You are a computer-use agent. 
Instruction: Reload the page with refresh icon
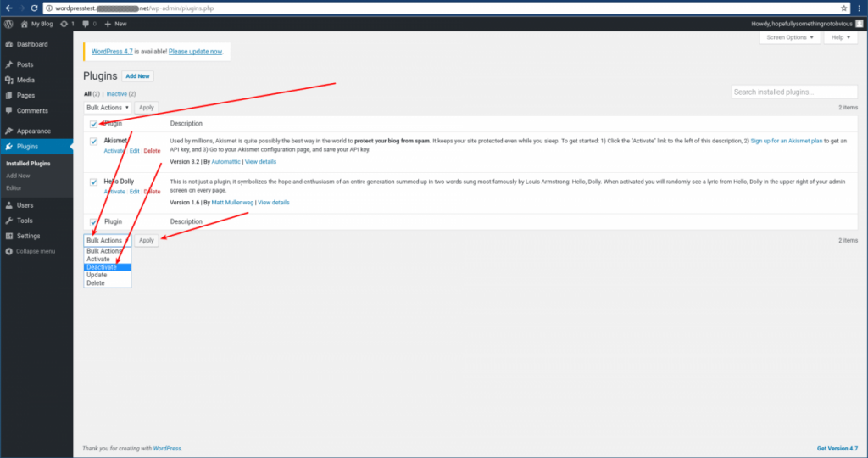34,8
